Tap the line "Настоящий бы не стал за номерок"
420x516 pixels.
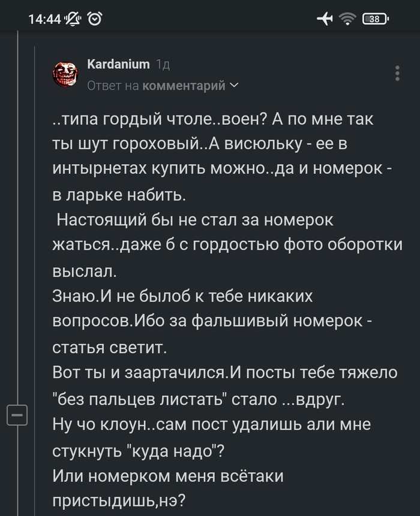195,220
